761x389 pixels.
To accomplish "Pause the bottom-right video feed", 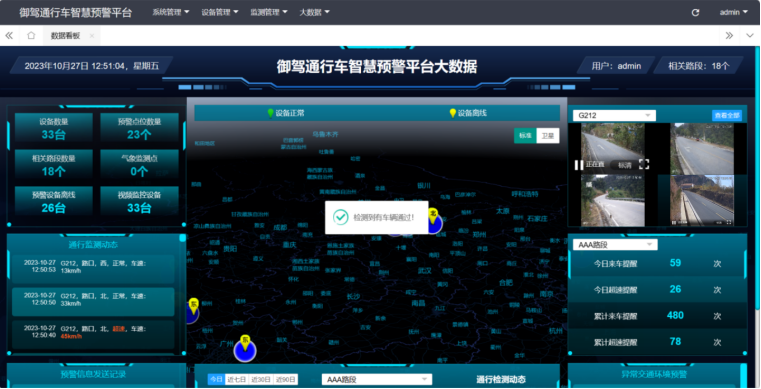I will coord(674,222).
